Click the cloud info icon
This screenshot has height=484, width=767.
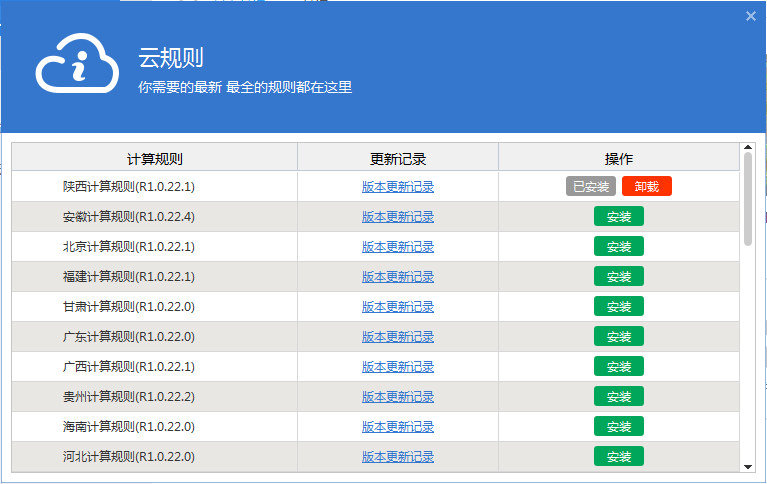[x=77, y=63]
